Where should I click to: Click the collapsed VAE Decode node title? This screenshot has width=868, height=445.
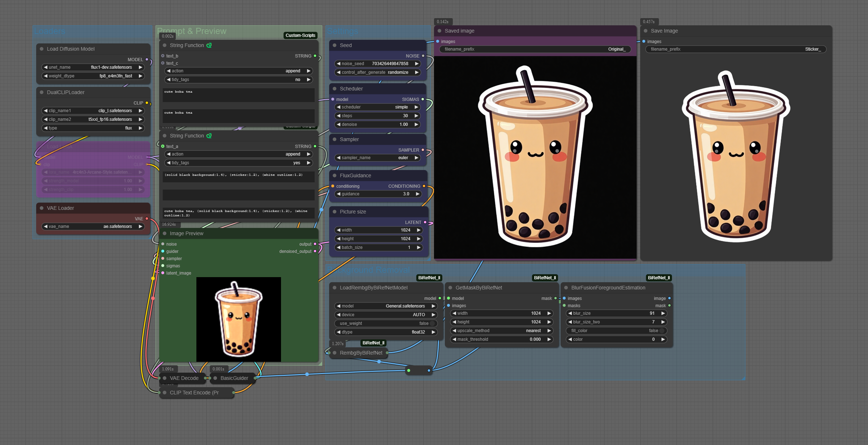pos(184,378)
